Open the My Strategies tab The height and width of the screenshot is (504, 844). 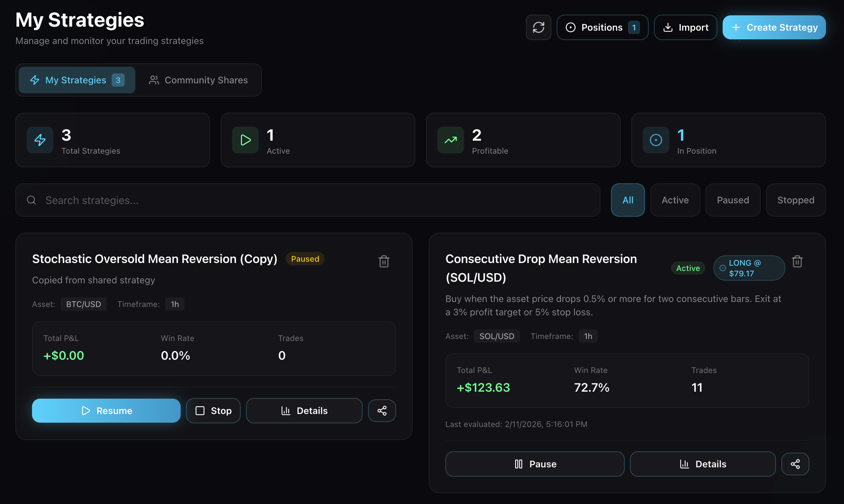click(x=77, y=80)
